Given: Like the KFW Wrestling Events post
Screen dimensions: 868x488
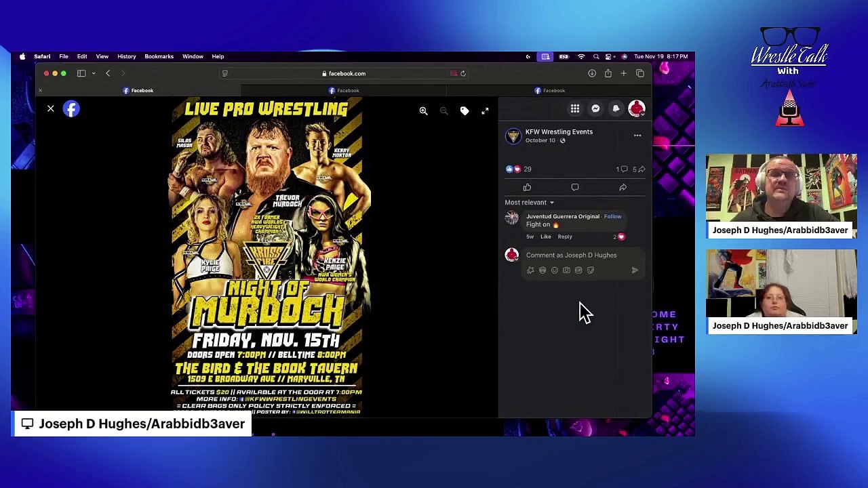Looking at the screenshot, I should (527, 187).
